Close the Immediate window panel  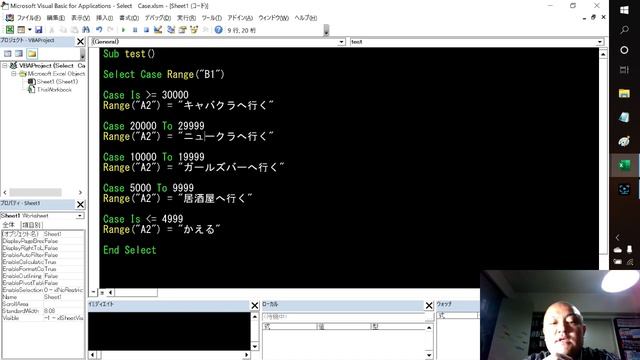[255, 305]
